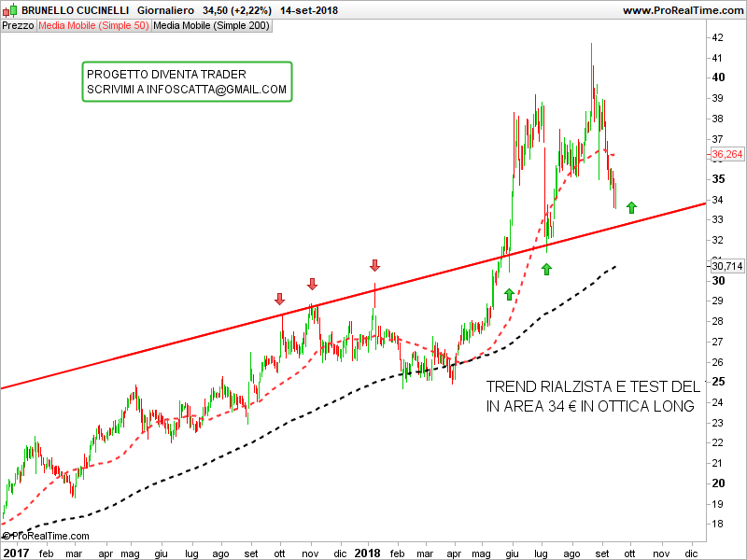Screen dimensions: 747x560
Task: Click the bold 40 price axis label
Action: 718,77
